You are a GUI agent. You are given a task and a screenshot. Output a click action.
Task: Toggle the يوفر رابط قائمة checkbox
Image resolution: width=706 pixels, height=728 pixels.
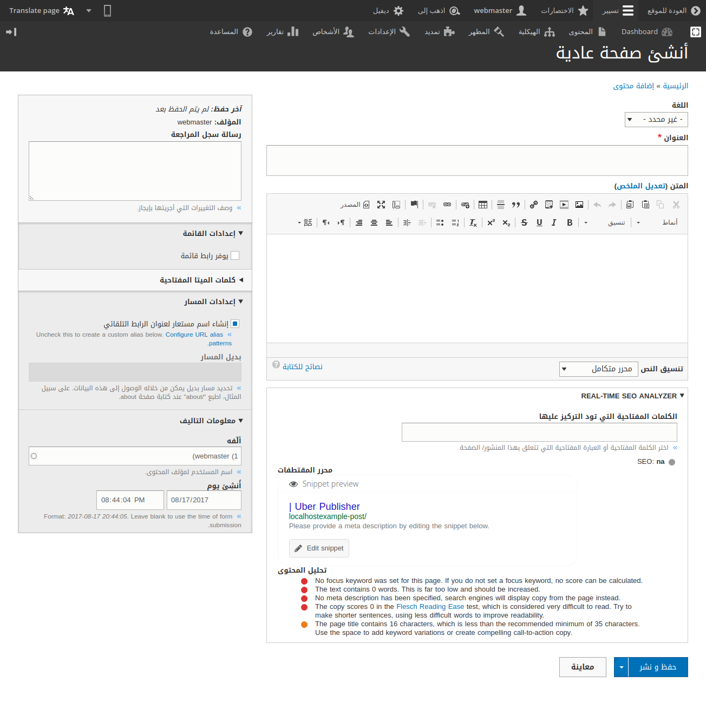point(235,255)
